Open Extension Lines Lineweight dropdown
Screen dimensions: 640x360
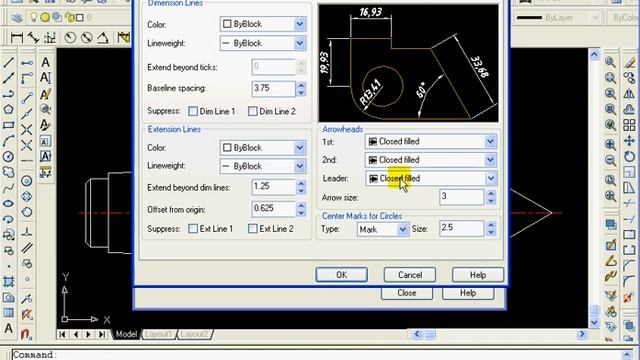pos(263,166)
